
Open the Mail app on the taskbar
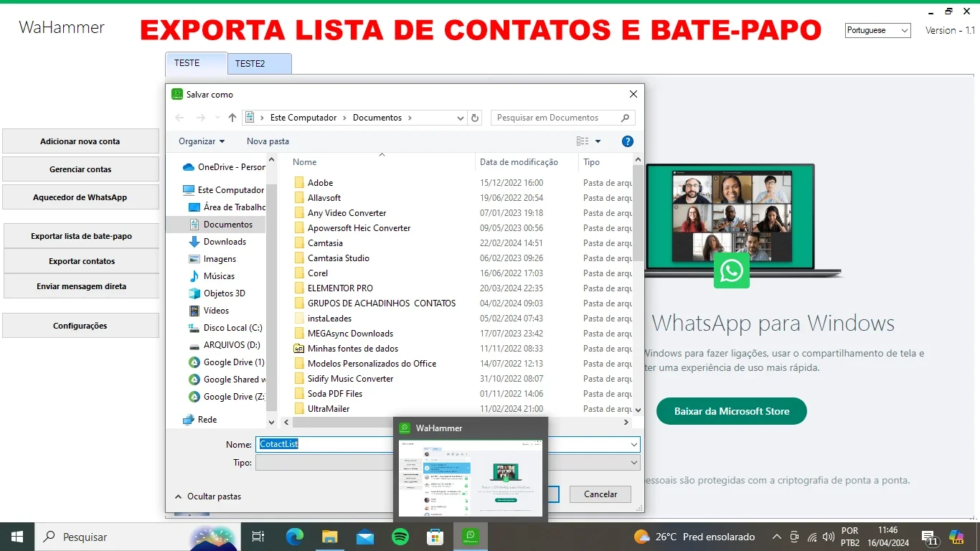[x=364, y=537]
